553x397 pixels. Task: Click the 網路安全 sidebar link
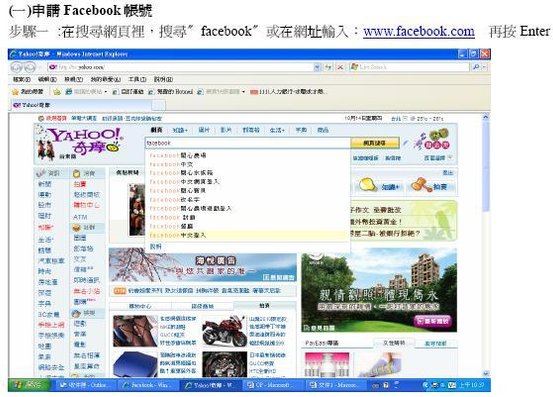tap(51, 367)
